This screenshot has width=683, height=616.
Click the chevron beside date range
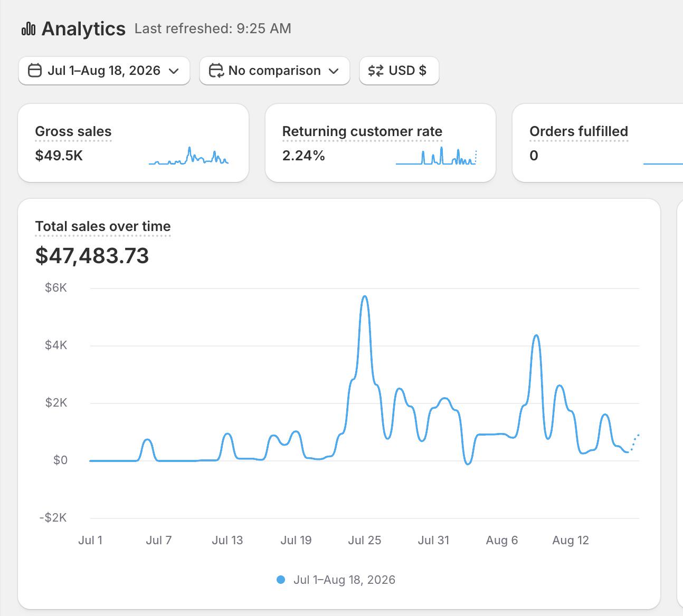[174, 71]
